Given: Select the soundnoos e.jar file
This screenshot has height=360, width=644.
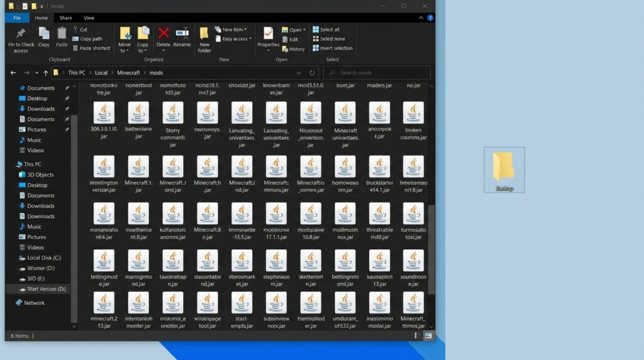Looking at the screenshot, I should 413,268.
